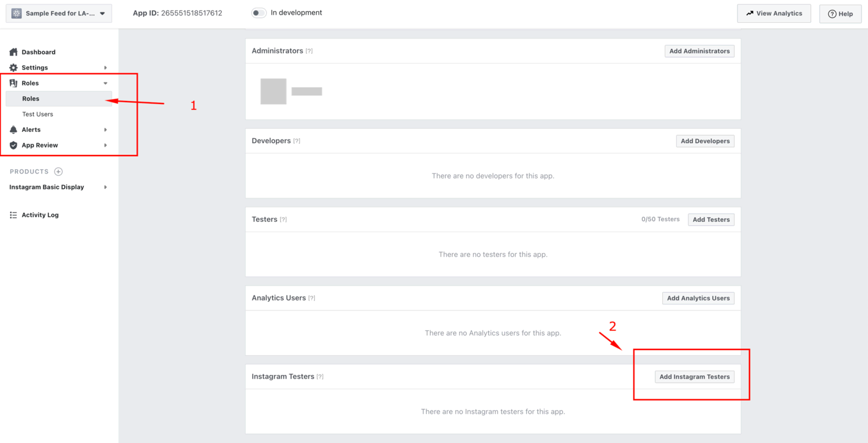This screenshot has width=868, height=443.
Task: Toggle the In development switch
Action: pyautogui.click(x=259, y=13)
